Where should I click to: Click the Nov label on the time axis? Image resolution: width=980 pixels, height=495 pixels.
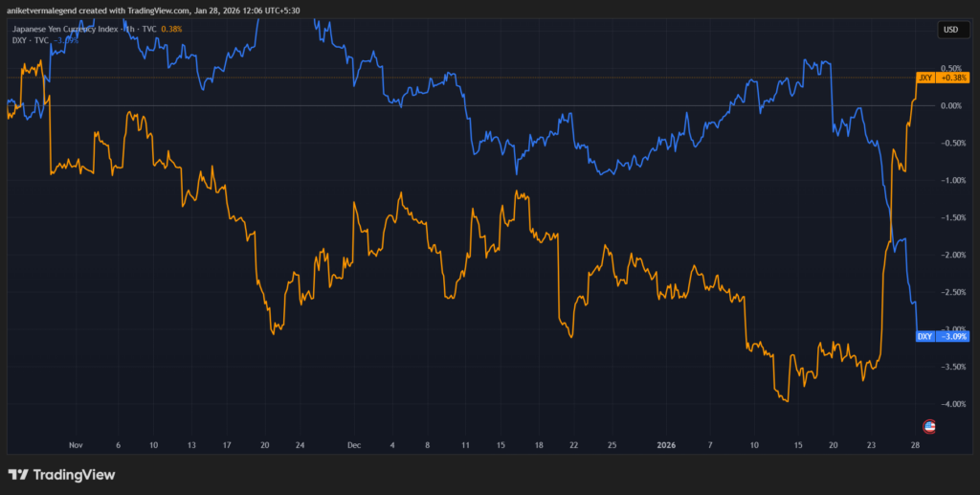(x=77, y=445)
